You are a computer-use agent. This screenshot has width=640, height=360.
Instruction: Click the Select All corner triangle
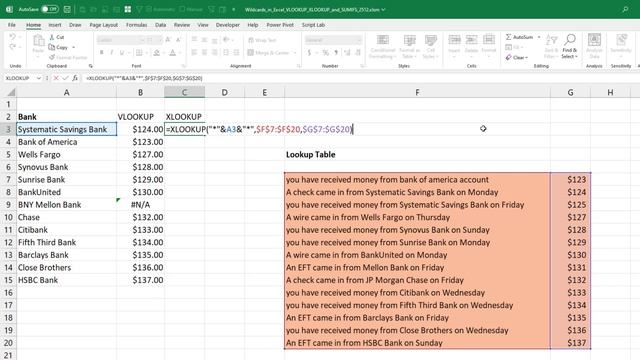11,93
